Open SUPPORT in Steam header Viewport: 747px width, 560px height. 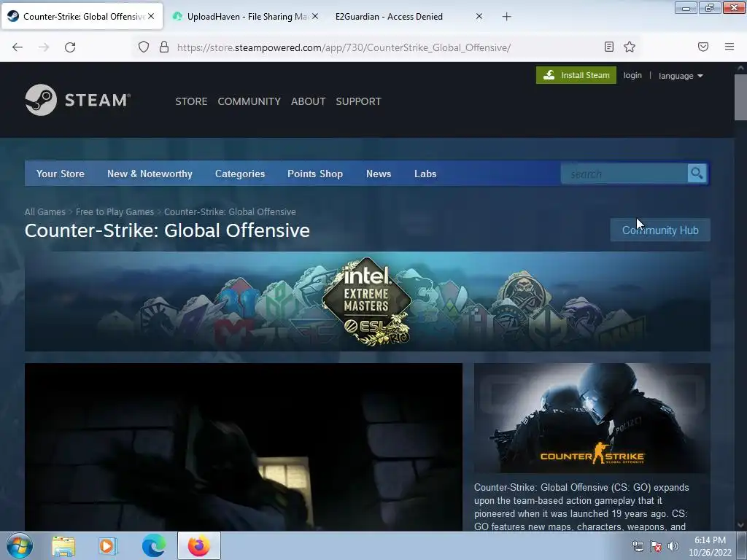pyautogui.click(x=358, y=101)
